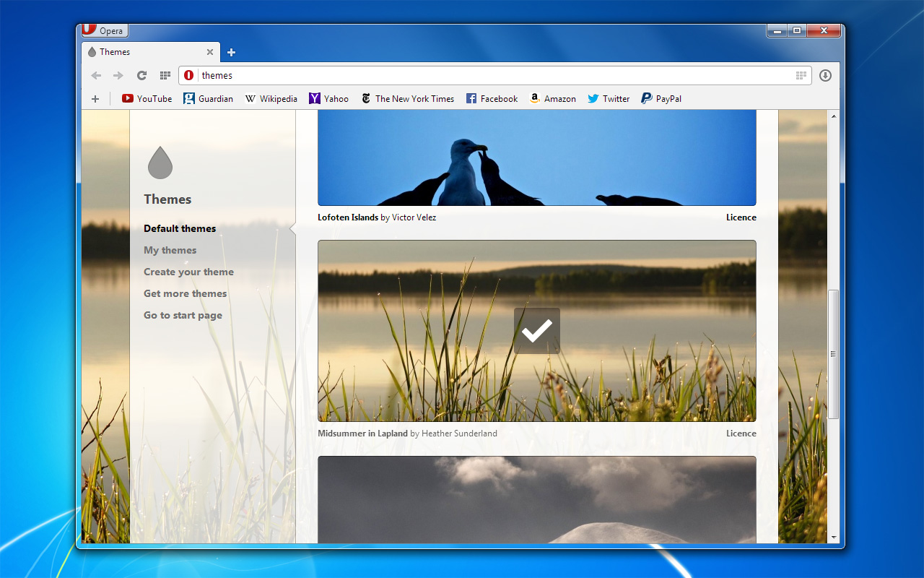The image size is (924, 578).
Task: Click Get more themes link
Action: point(185,293)
